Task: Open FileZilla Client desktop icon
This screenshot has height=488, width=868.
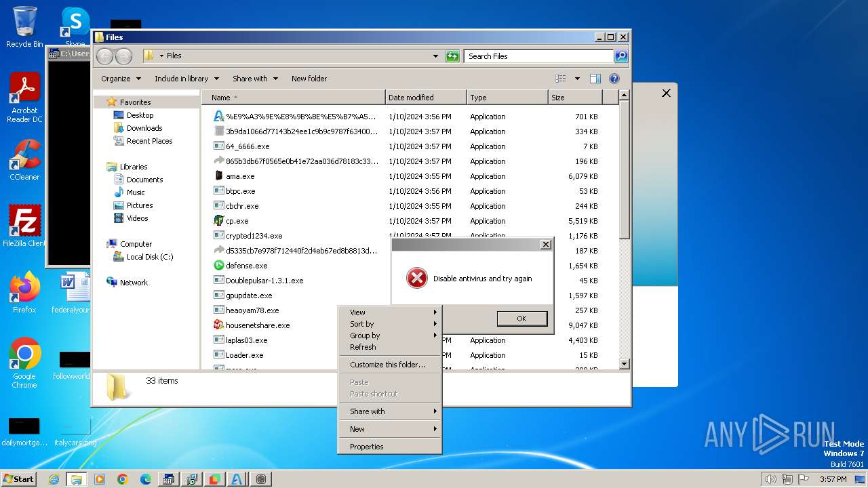Action: click(24, 226)
